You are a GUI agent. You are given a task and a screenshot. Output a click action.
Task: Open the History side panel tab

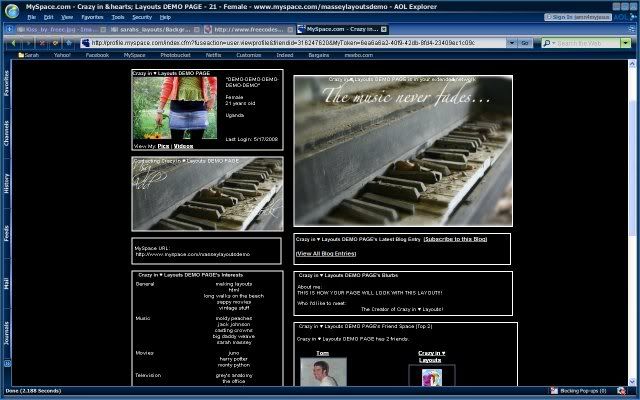point(7,183)
